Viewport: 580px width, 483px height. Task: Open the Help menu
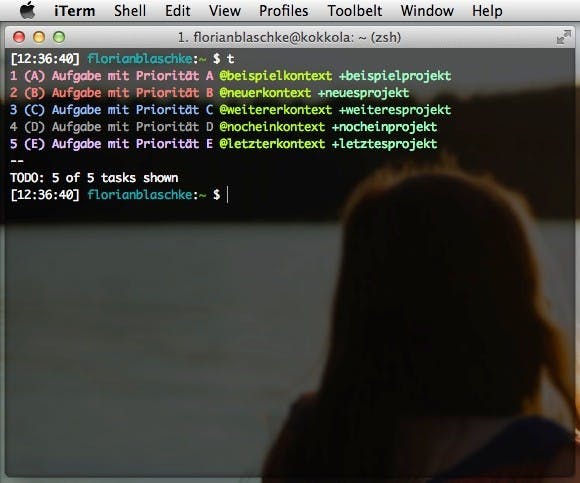487,11
